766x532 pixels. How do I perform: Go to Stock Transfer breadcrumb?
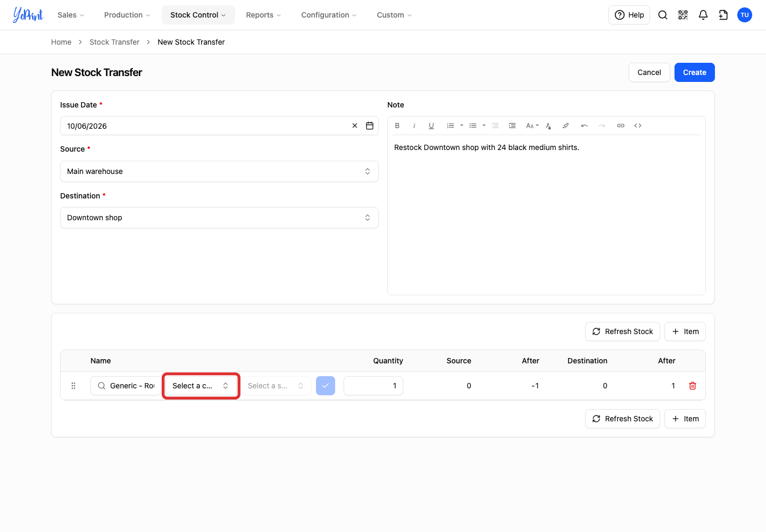[114, 42]
